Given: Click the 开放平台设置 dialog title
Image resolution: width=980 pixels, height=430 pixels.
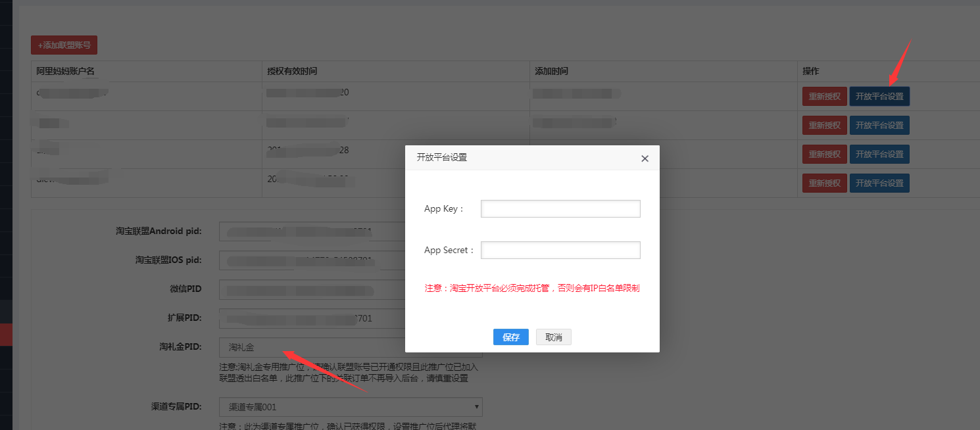Looking at the screenshot, I should point(442,158).
